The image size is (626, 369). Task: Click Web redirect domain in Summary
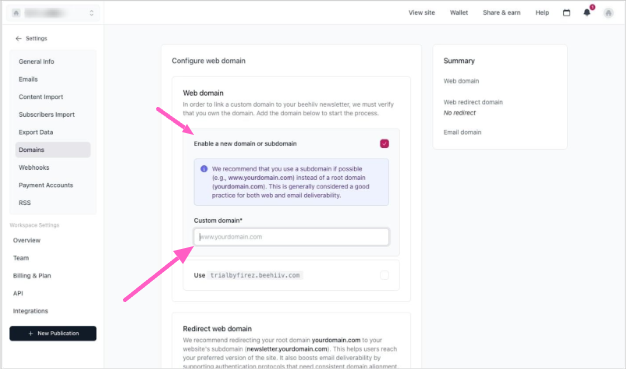click(x=473, y=102)
